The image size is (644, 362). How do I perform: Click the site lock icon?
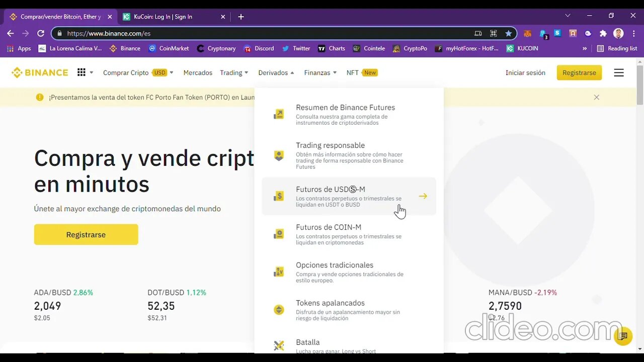60,33
